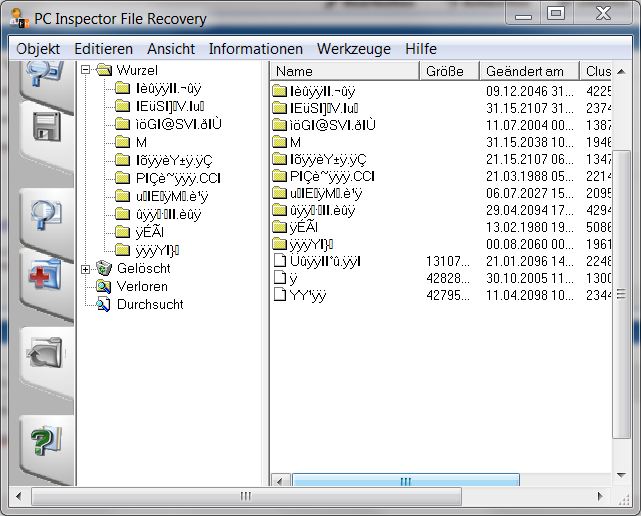The width and height of the screenshot is (641, 516).
Task: Select M folder in tree
Action: (x=141, y=142)
